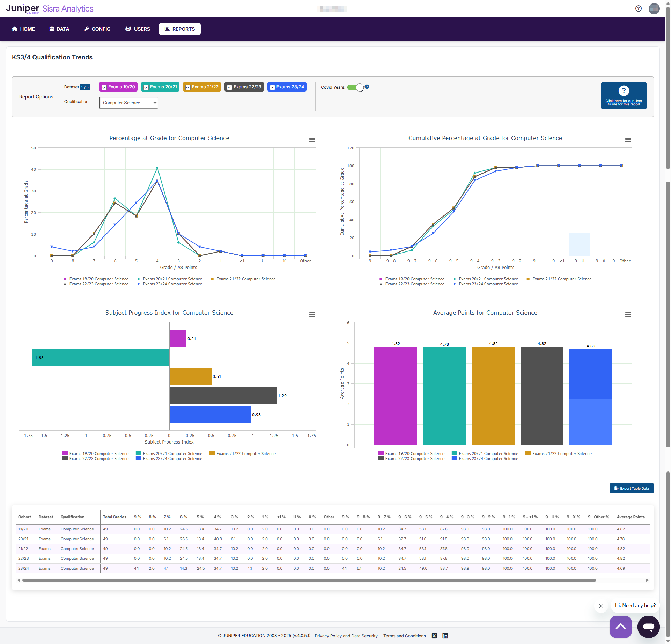
Task: Open Cumulative Percentage chart hamburger menu
Action: click(x=628, y=140)
